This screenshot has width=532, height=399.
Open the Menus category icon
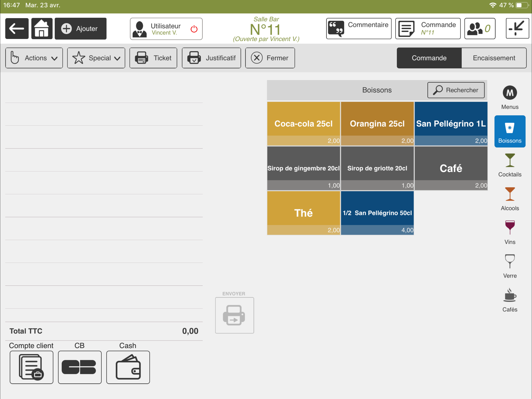coord(509,97)
